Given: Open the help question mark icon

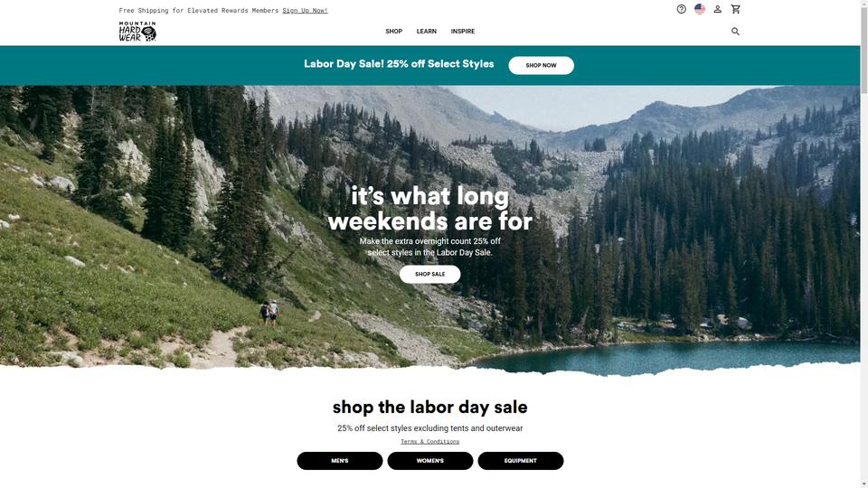Looking at the screenshot, I should pyautogui.click(x=682, y=9).
